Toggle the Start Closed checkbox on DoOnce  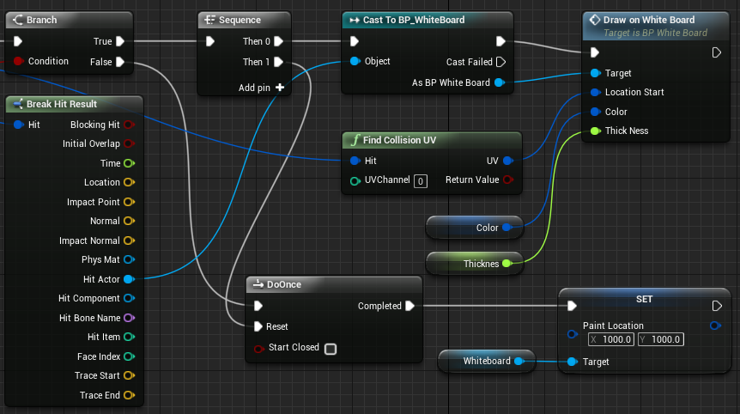330,349
